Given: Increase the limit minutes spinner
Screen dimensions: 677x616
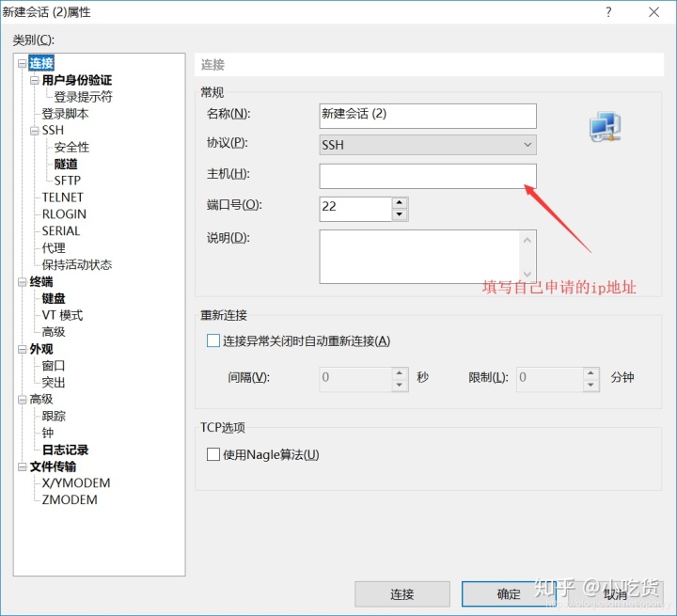Looking at the screenshot, I should coord(590,372).
